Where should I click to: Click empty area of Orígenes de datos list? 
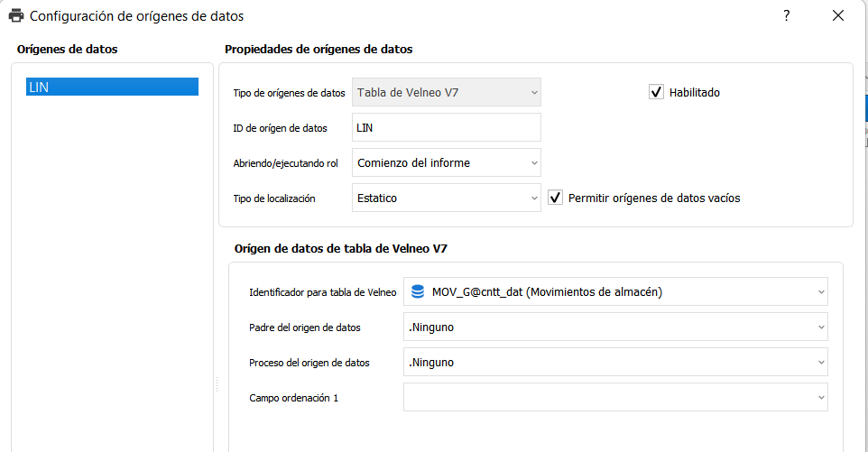point(112,271)
